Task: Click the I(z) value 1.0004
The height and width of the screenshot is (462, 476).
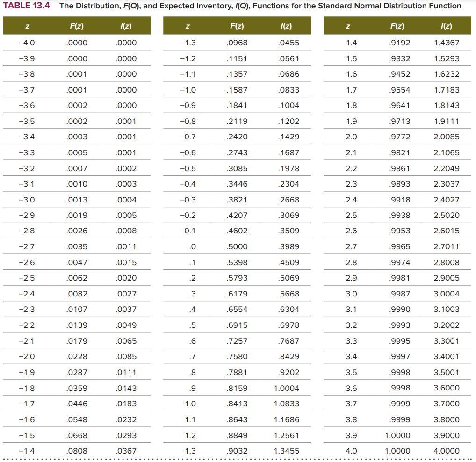Action: tap(286, 388)
